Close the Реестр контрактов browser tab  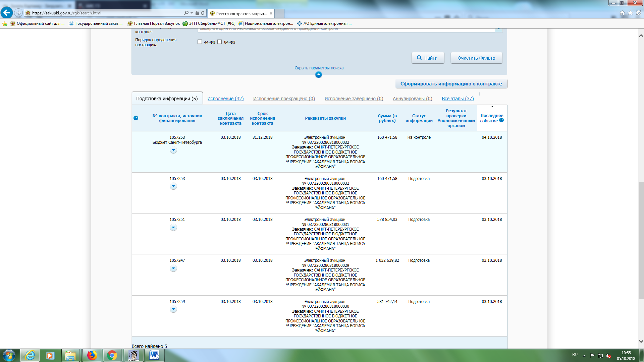271,13
